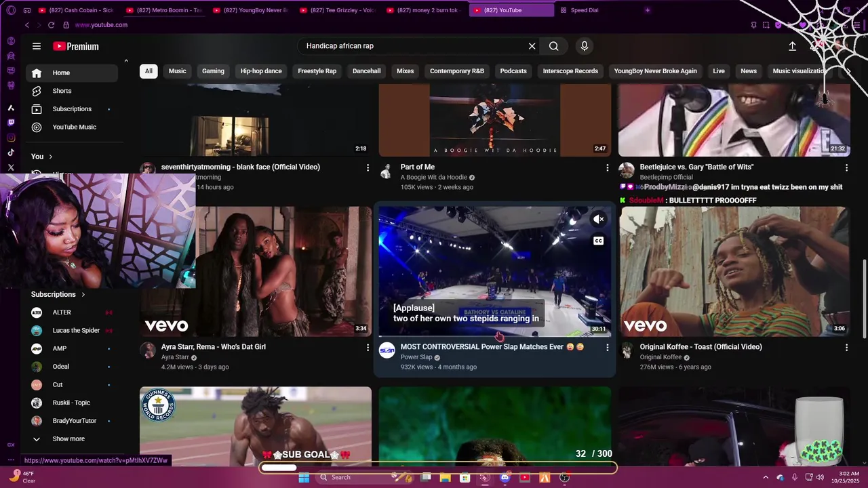Open the YouTube hamburger guide menu
The width and height of the screenshot is (868, 488).
pyautogui.click(x=37, y=46)
